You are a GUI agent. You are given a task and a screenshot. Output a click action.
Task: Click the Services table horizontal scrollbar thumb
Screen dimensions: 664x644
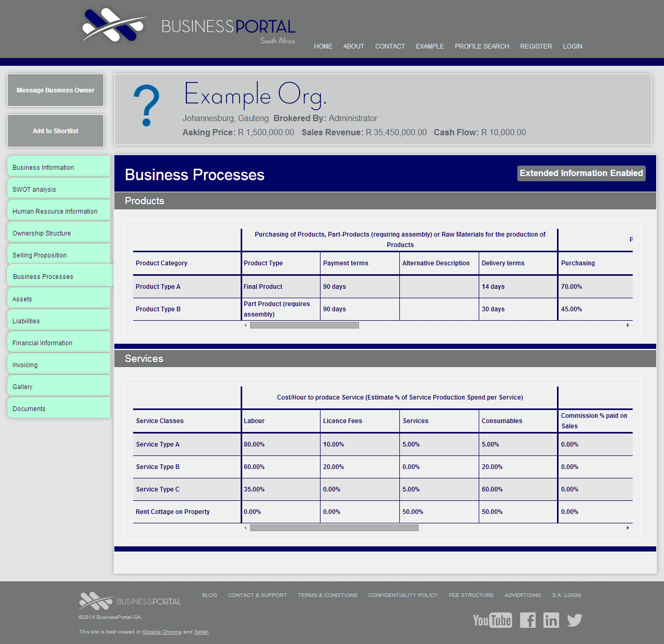(334, 528)
